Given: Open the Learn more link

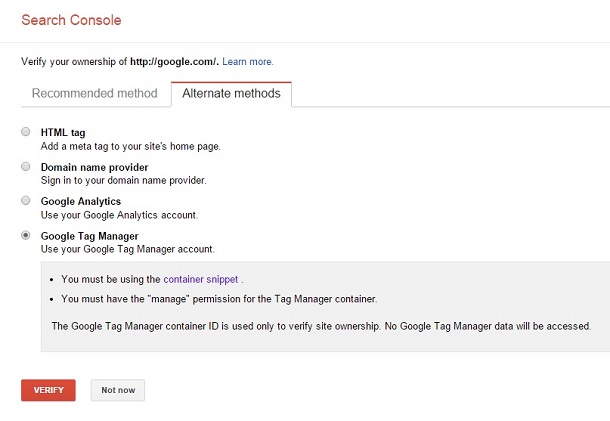Looking at the screenshot, I should click(247, 62).
